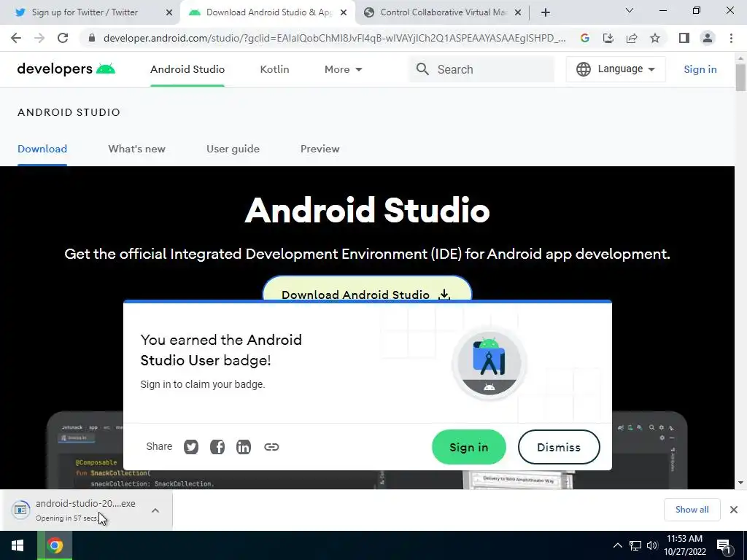The height and width of the screenshot is (560, 747).
Task: Reload the page with the refresh icon
Action: point(63,38)
